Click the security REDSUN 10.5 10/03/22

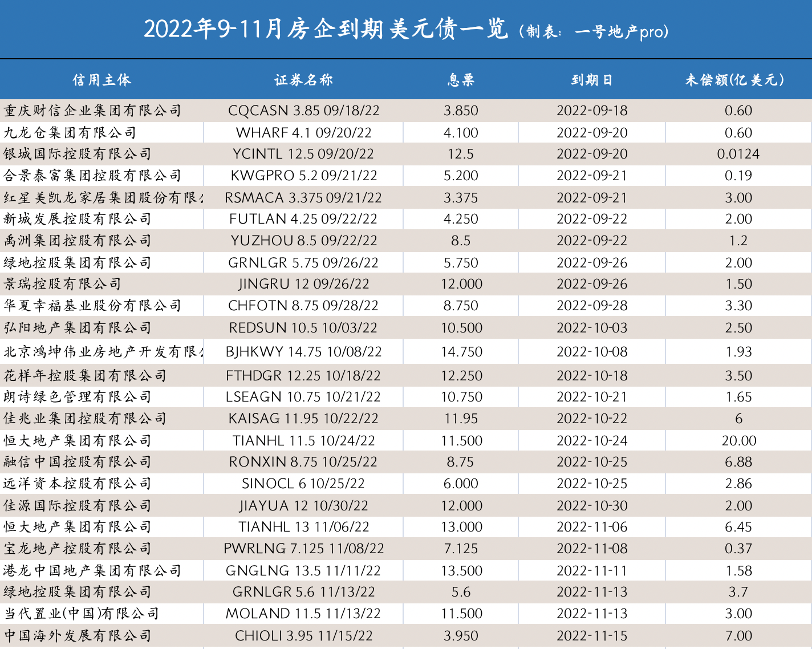point(303,328)
